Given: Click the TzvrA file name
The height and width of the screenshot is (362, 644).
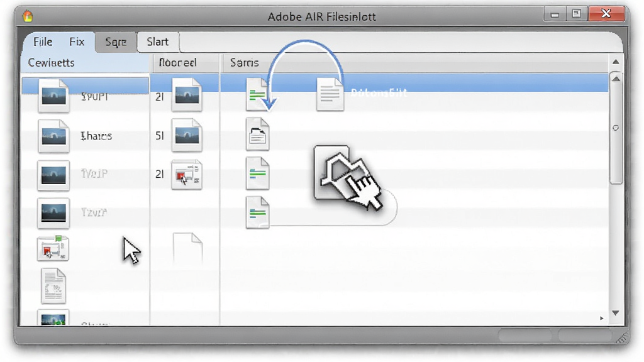Looking at the screenshot, I should coord(94,212).
